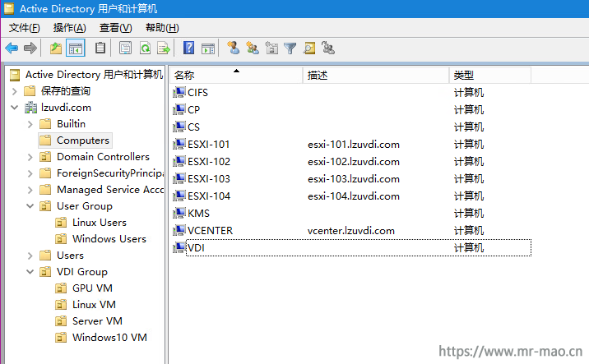
Task: Click the 计算机 type cell in the CIFS row
Action: pyautogui.click(x=469, y=93)
